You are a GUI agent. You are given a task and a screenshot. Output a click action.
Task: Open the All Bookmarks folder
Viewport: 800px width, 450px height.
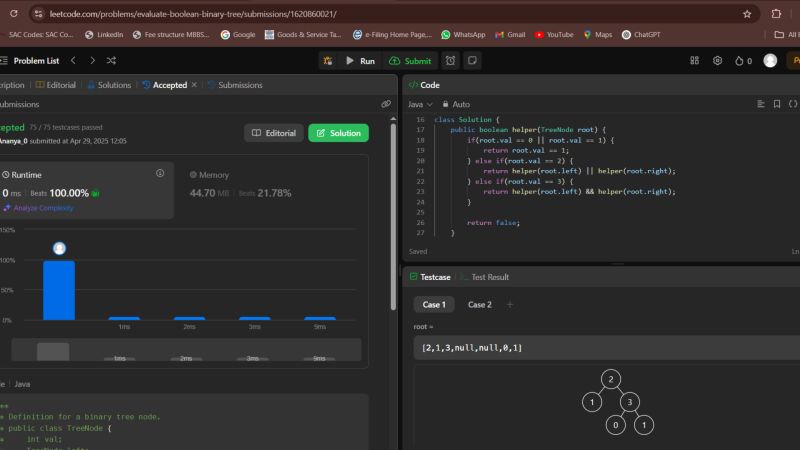(786, 35)
